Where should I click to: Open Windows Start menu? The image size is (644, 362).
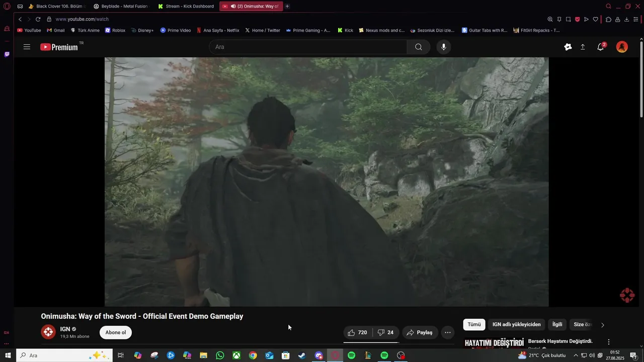(8, 355)
